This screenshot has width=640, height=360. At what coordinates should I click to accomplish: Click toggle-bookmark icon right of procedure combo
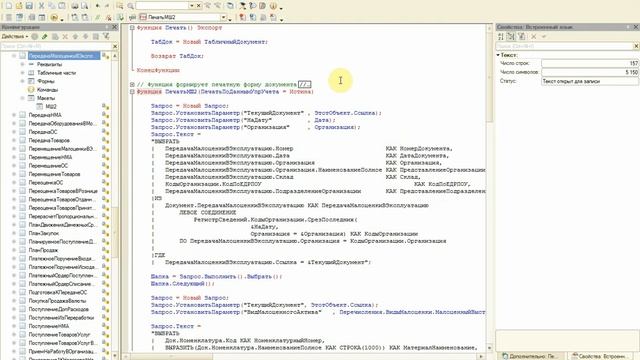pos(242,18)
